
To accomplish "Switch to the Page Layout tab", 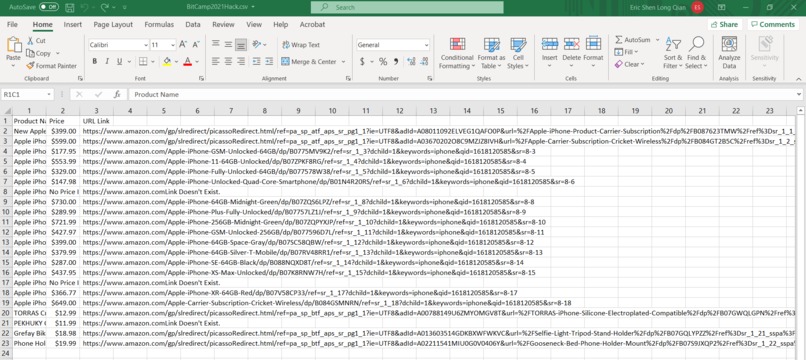I will point(113,24).
